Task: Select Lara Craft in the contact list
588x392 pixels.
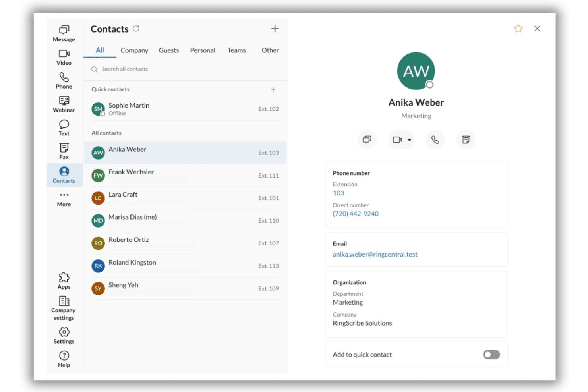Action: tap(185, 198)
